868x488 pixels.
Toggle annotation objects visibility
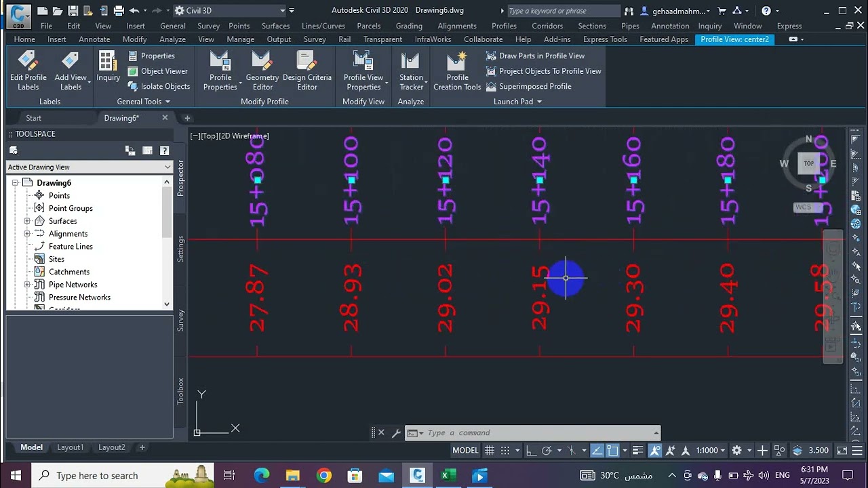tap(655, 450)
